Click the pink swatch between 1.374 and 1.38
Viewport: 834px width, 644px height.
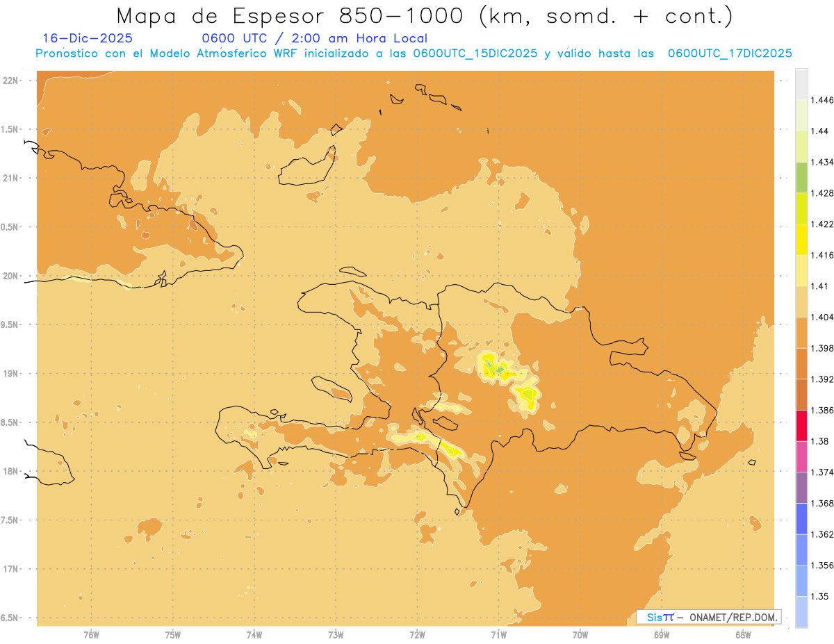tap(801, 456)
